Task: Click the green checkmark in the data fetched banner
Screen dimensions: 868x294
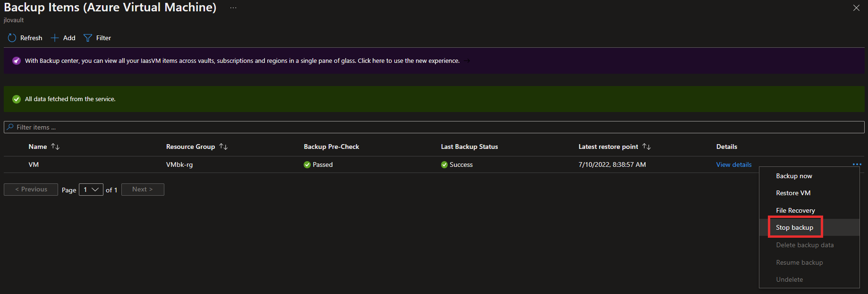Action: click(17, 99)
